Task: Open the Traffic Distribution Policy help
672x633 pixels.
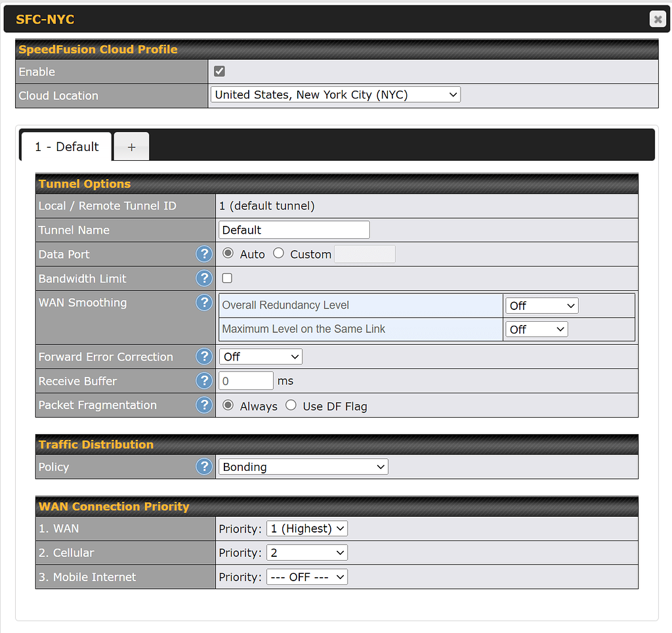Action: (x=204, y=466)
